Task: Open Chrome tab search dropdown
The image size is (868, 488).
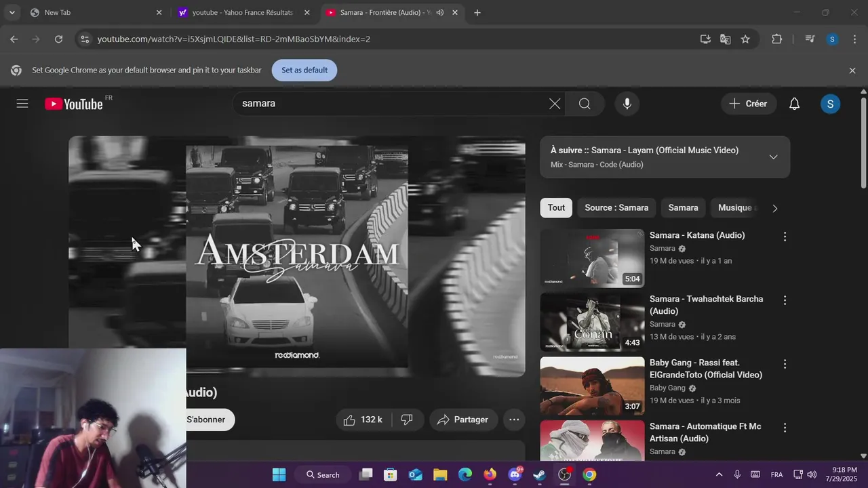Action: click(x=12, y=12)
